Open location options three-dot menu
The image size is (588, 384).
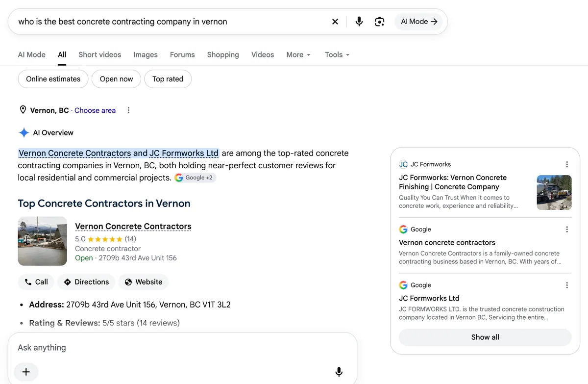click(x=128, y=110)
